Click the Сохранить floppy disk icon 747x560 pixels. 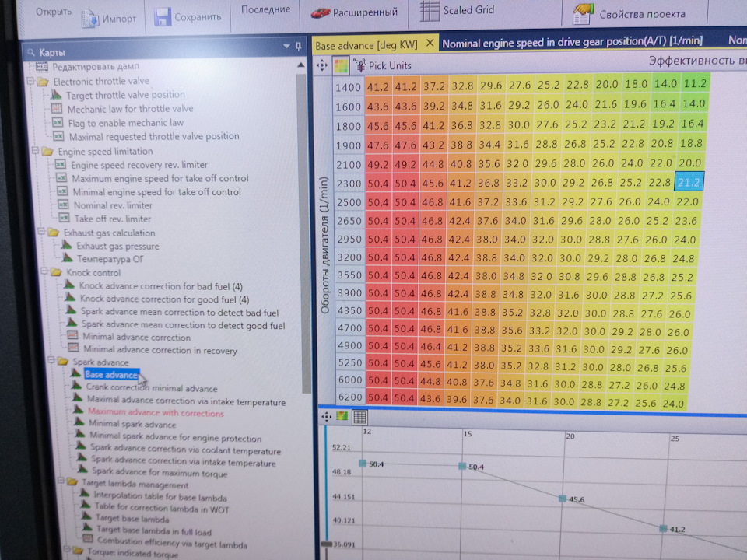(163, 16)
